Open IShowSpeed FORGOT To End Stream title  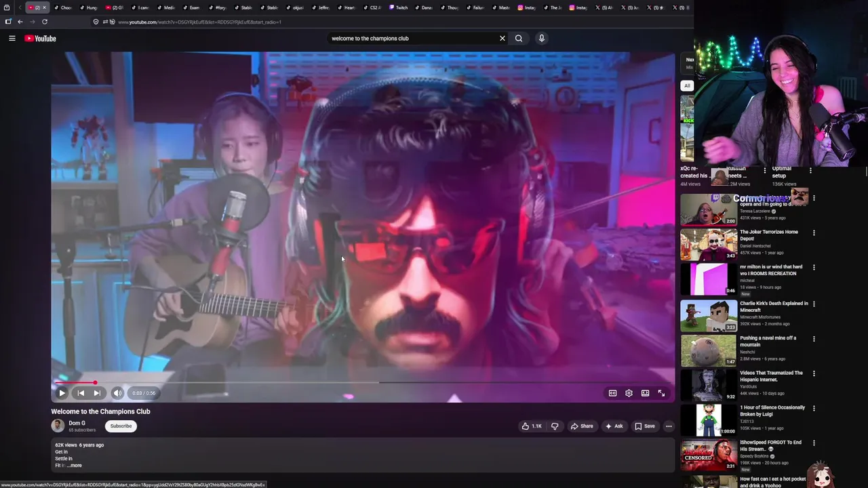click(770, 446)
